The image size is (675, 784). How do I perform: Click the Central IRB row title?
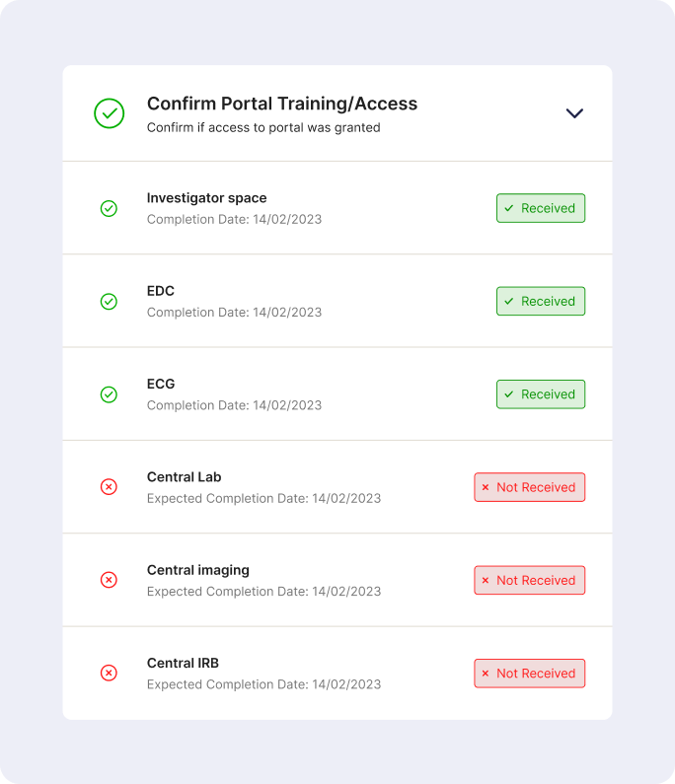pos(183,663)
